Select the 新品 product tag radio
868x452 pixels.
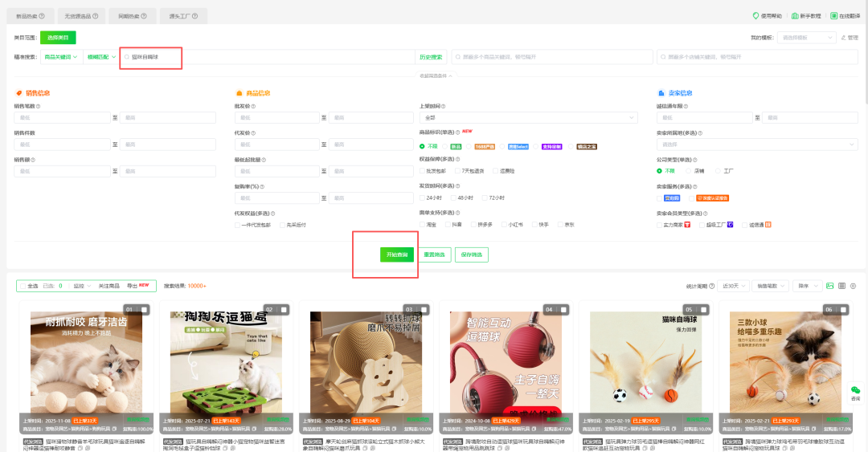pyautogui.click(x=445, y=147)
